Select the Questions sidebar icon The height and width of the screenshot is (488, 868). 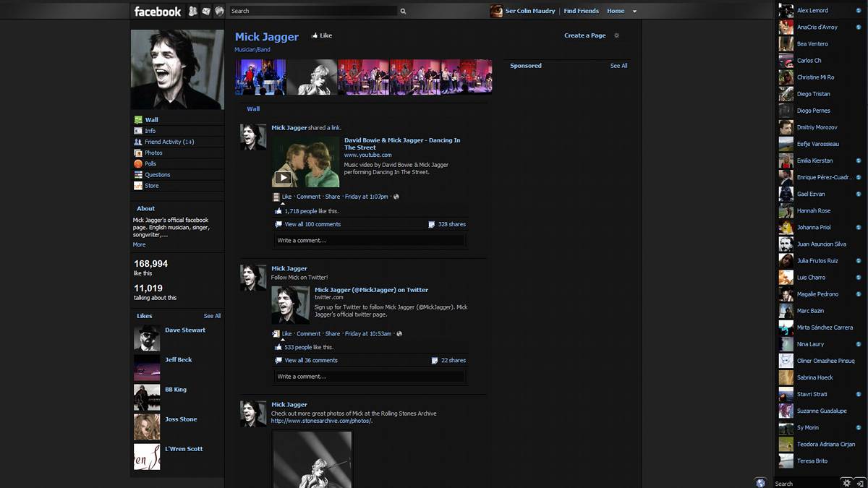(137, 174)
